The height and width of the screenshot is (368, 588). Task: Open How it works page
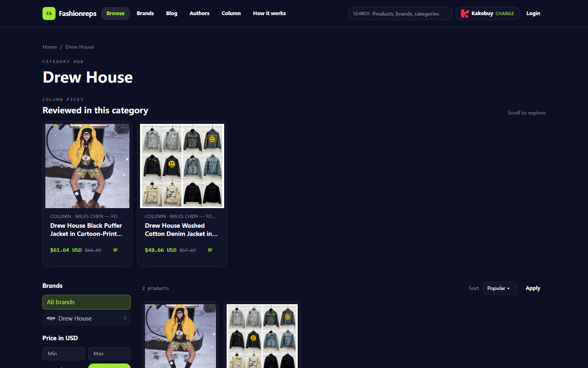(x=269, y=13)
